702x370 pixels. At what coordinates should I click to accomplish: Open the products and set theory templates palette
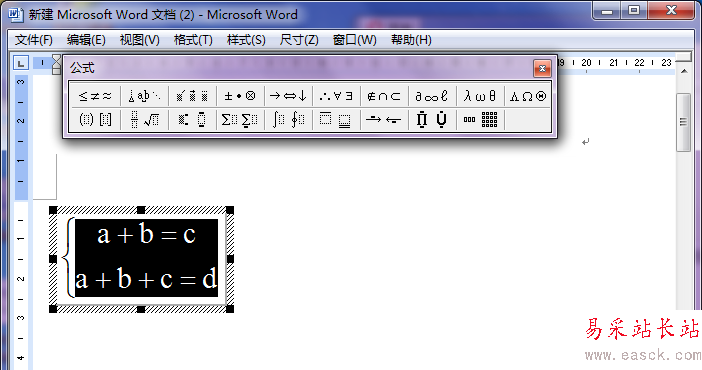432,120
